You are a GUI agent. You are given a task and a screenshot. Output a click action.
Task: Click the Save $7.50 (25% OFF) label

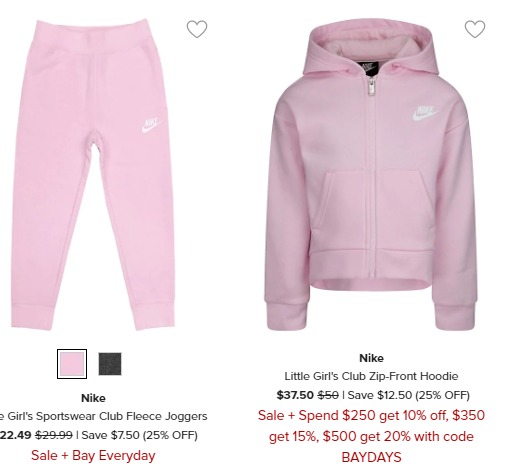pyautogui.click(x=139, y=435)
